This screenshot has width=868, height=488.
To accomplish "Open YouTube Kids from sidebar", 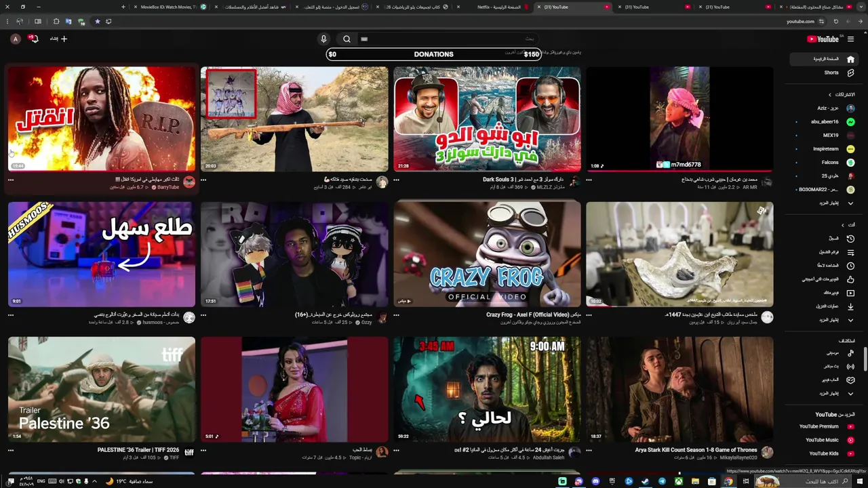I will pos(824,453).
